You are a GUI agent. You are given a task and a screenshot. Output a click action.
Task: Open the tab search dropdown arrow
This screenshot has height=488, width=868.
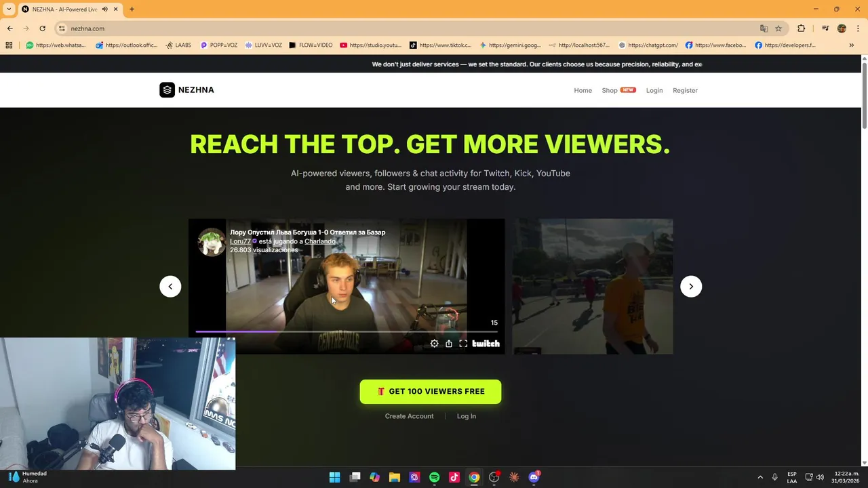point(9,9)
